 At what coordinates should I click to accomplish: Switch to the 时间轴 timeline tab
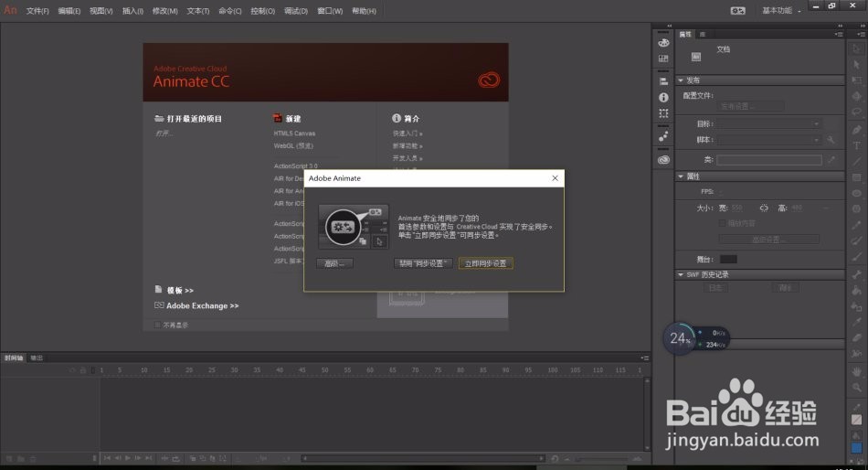click(14, 358)
